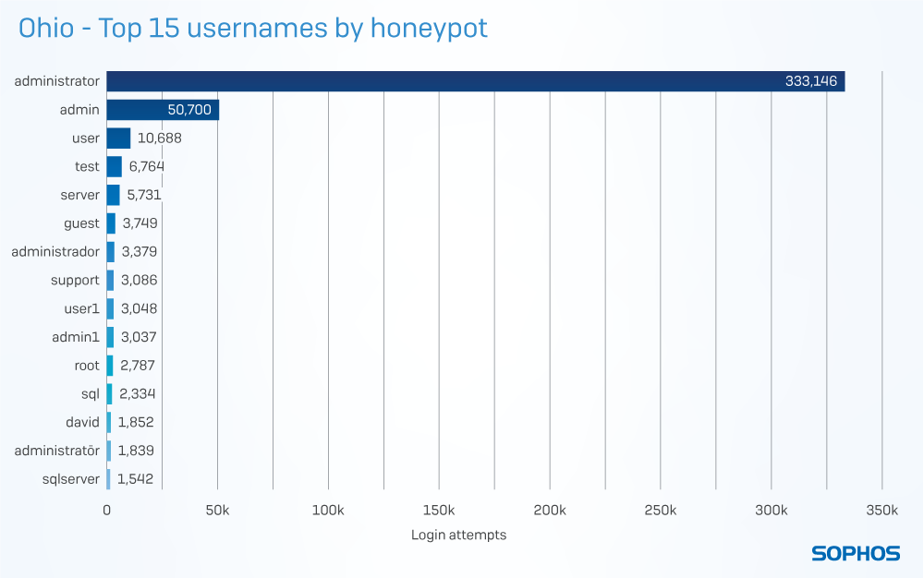
Task: Click the '200k' axis tick label
Action: pos(549,511)
